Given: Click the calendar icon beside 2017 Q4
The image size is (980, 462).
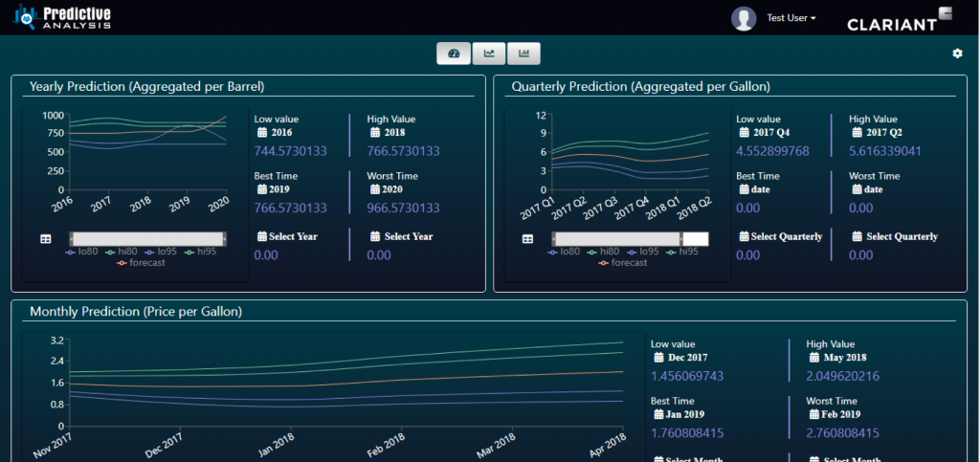Looking at the screenshot, I should pos(744,132).
